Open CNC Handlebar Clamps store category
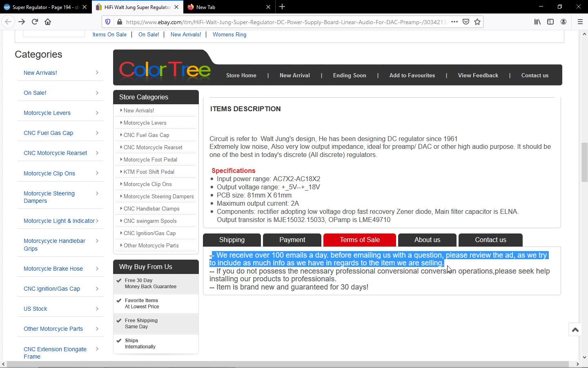The width and height of the screenshot is (588, 368). pyautogui.click(x=151, y=209)
